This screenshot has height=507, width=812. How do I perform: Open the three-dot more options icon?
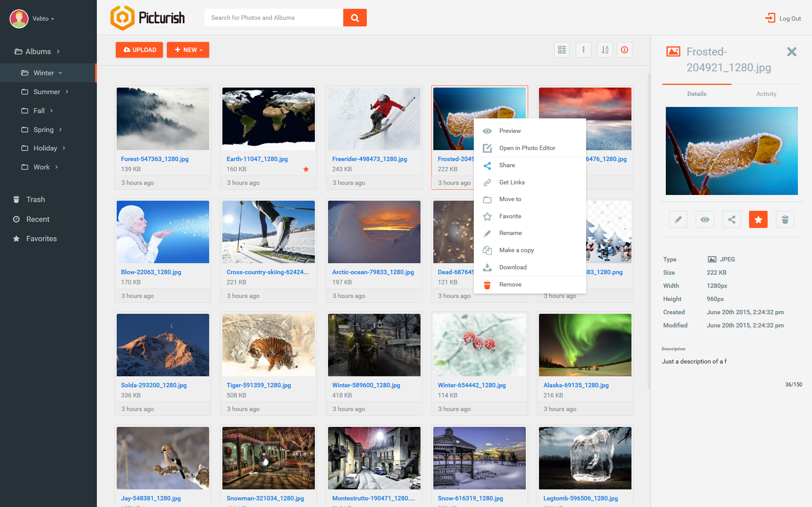[x=583, y=50]
